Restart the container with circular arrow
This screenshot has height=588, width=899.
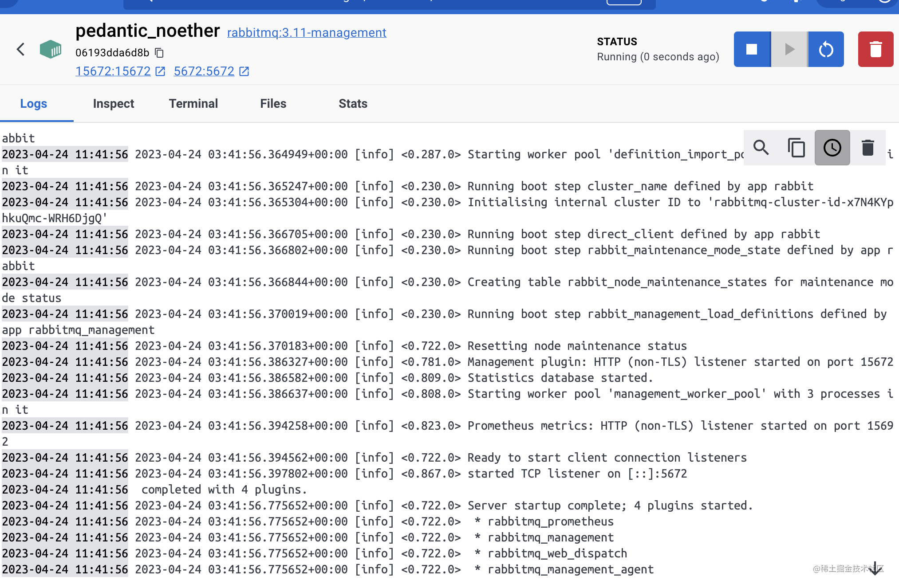826,49
